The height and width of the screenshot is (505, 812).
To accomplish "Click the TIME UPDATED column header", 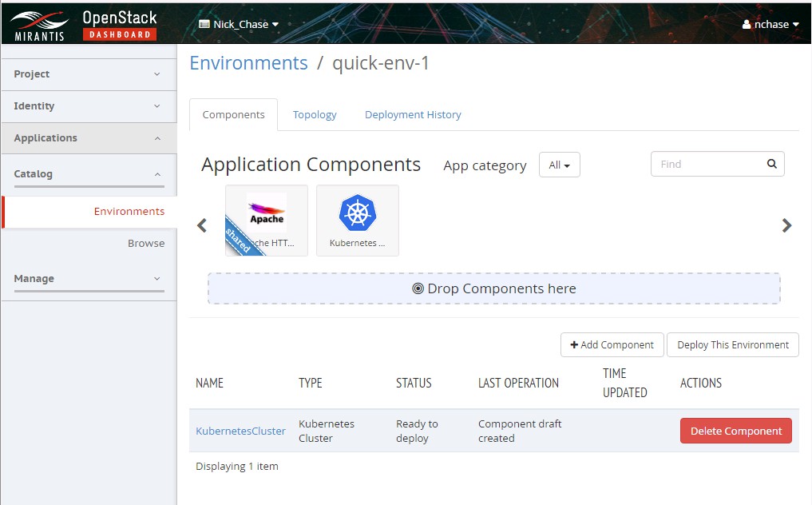I will click(x=625, y=383).
